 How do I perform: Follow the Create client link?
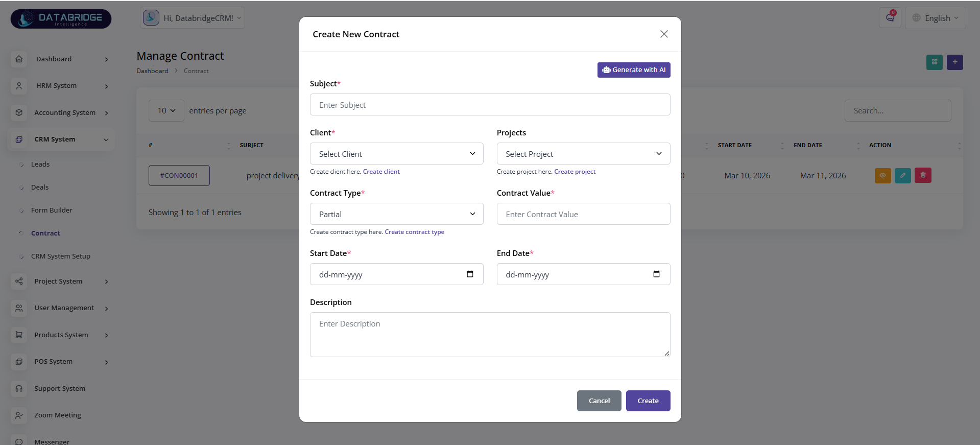pos(381,172)
